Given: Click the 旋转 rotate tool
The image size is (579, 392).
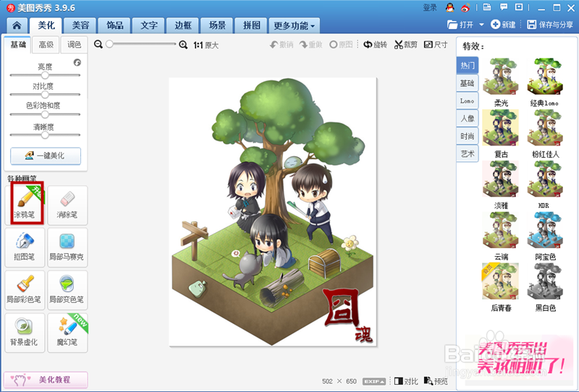Looking at the screenshot, I should [375, 45].
